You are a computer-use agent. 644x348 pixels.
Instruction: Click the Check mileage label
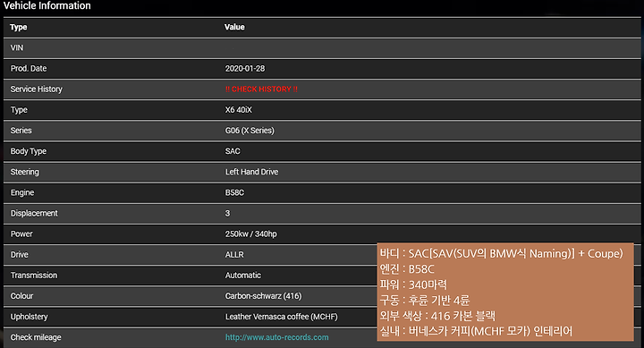(x=36, y=337)
